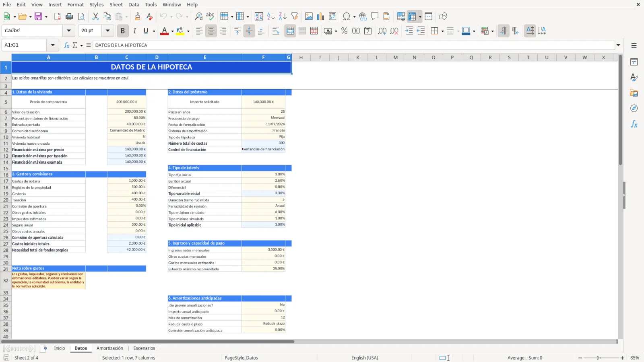This screenshot has width=644, height=362.
Task: Toggle Italic formatting
Action: 134,31
